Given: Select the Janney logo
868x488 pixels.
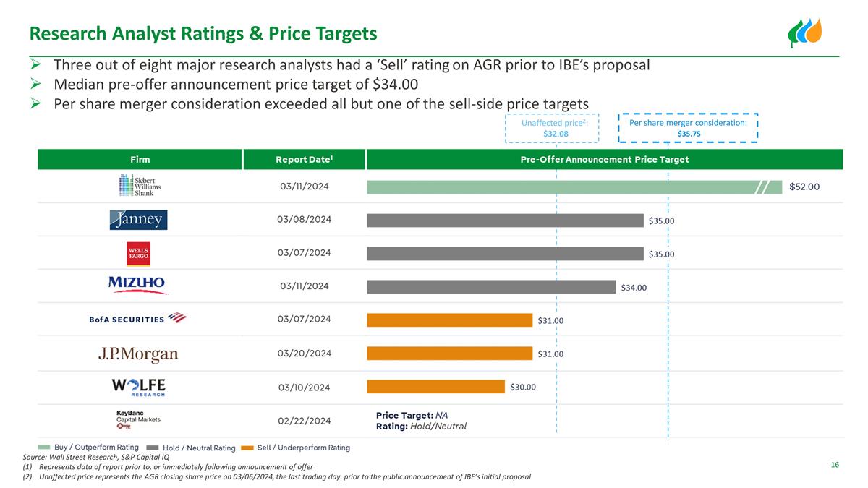Looking at the screenshot, I should [x=139, y=220].
